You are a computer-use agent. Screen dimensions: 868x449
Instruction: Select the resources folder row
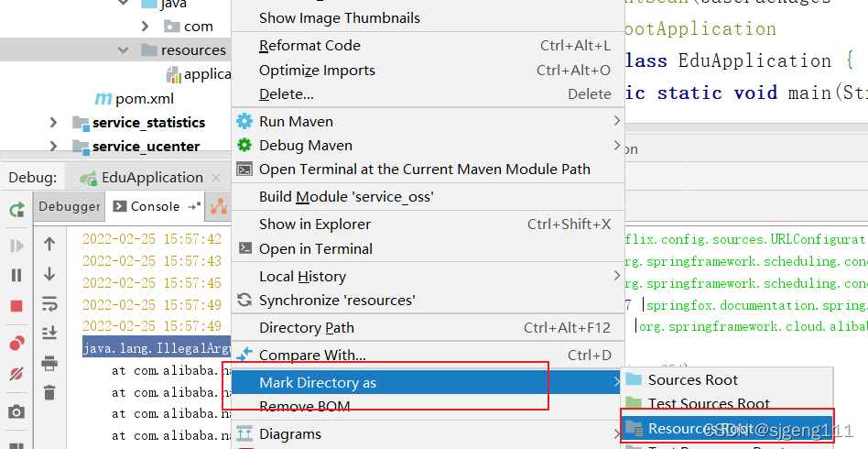coord(115,49)
